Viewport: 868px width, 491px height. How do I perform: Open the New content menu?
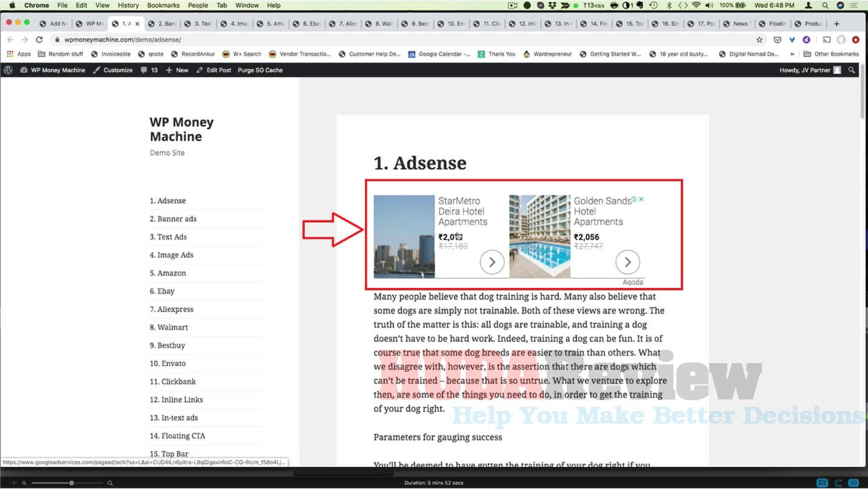[x=177, y=70]
